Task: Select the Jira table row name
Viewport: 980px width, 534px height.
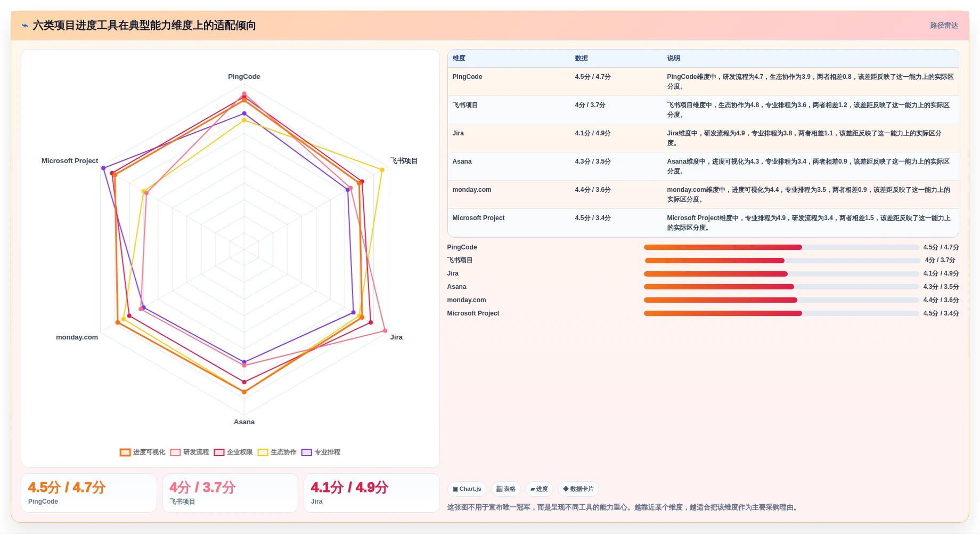Action: [x=458, y=133]
